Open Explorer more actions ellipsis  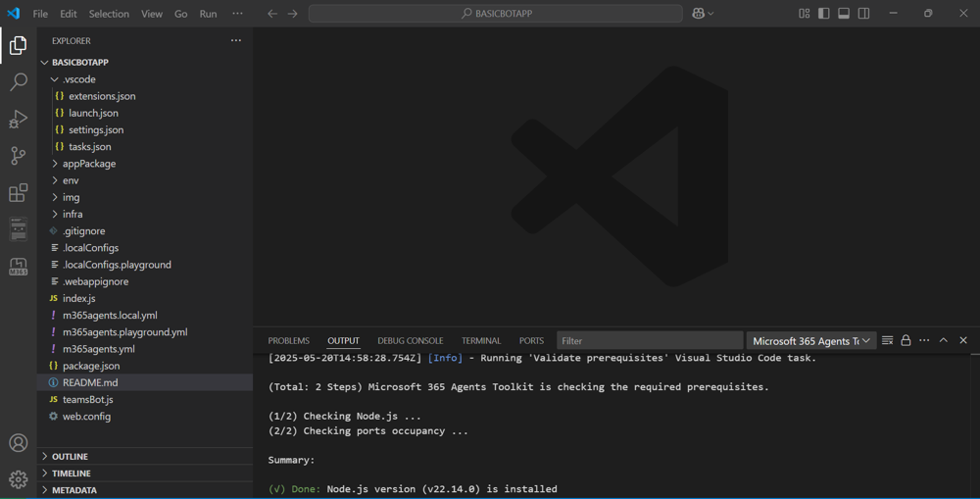coord(235,40)
